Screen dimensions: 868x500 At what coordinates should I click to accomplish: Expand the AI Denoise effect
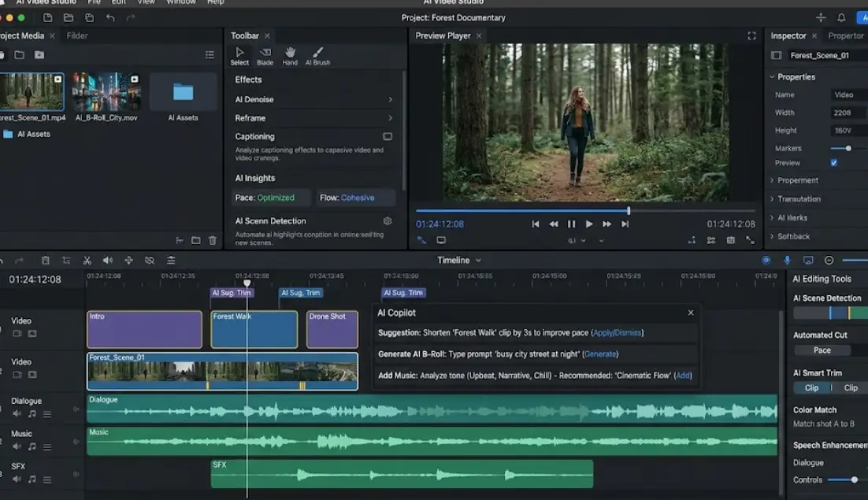[x=391, y=99]
